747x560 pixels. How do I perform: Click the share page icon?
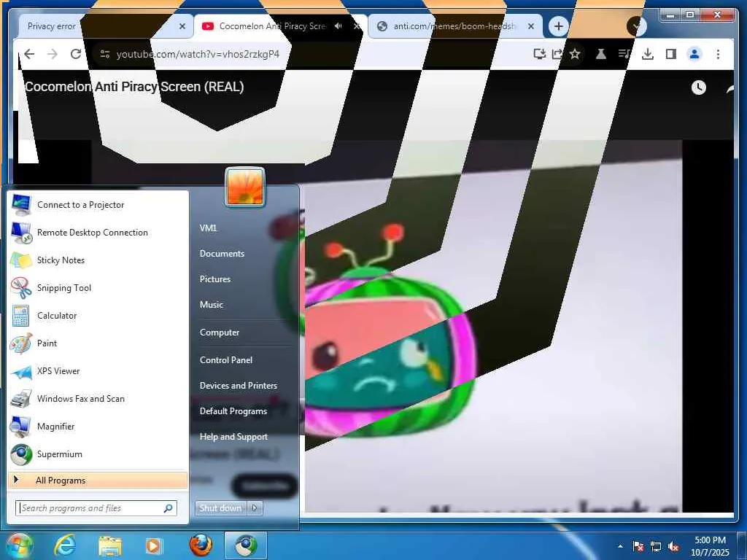click(557, 54)
